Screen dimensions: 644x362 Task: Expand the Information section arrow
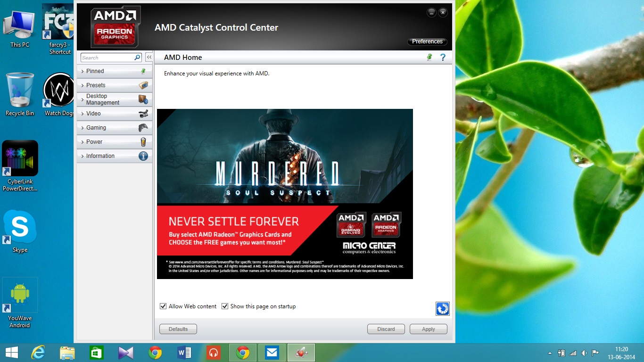tap(83, 156)
